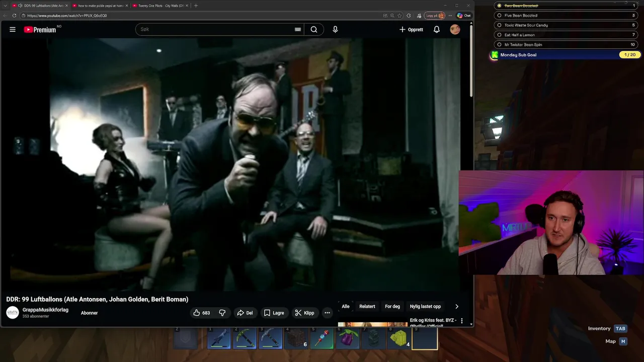The image size is (644, 362).
Task: Select hotbar slot 3 pickaxe
Action: click(x=270, y=338)
